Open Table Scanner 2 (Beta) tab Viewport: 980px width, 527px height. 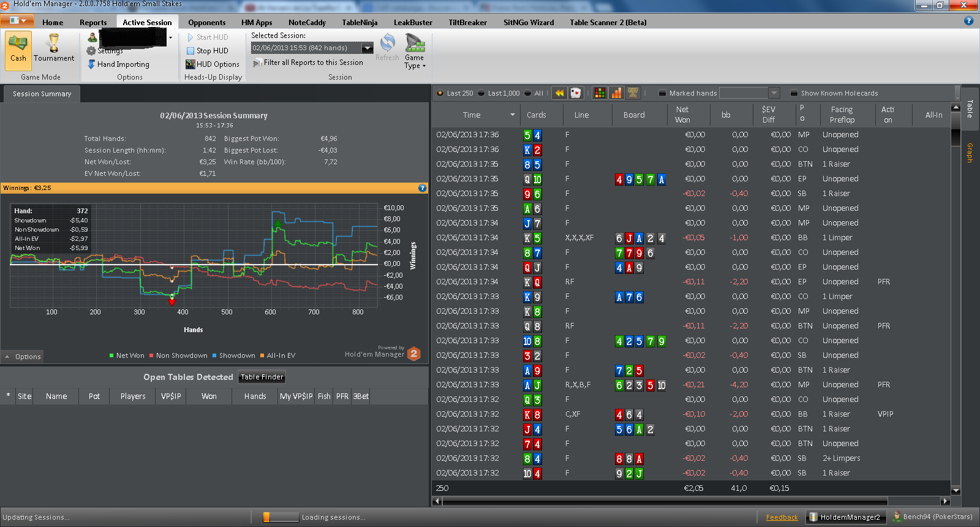pos(608,22)
